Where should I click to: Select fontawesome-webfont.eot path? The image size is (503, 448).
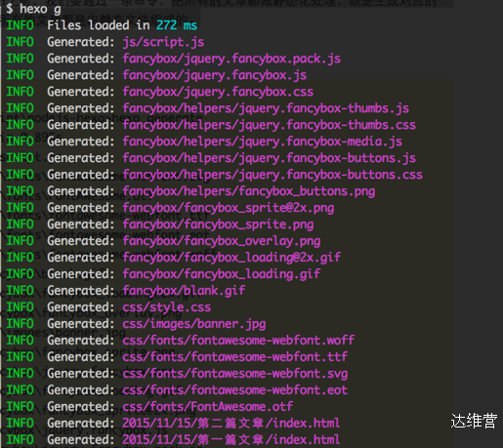(235, 390)
